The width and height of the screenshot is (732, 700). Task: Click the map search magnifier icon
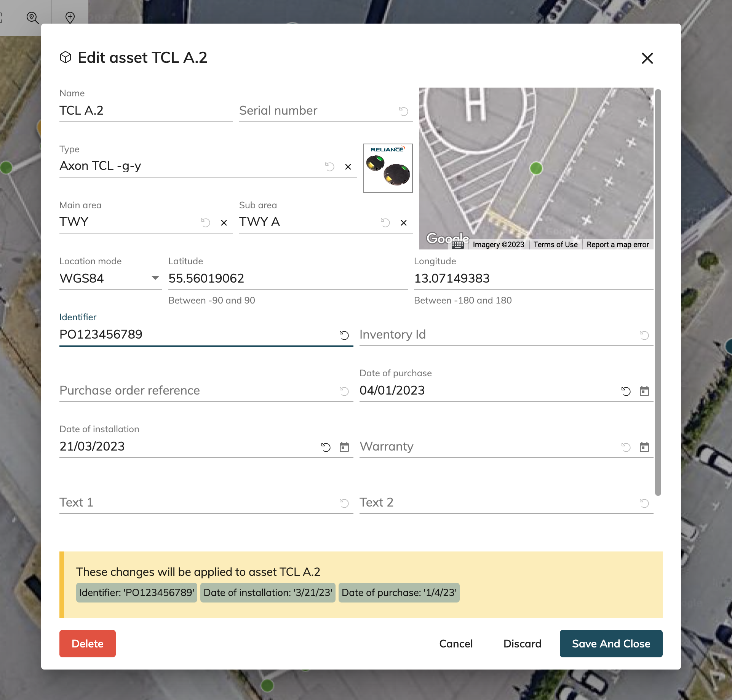click(x=32, y=18)
